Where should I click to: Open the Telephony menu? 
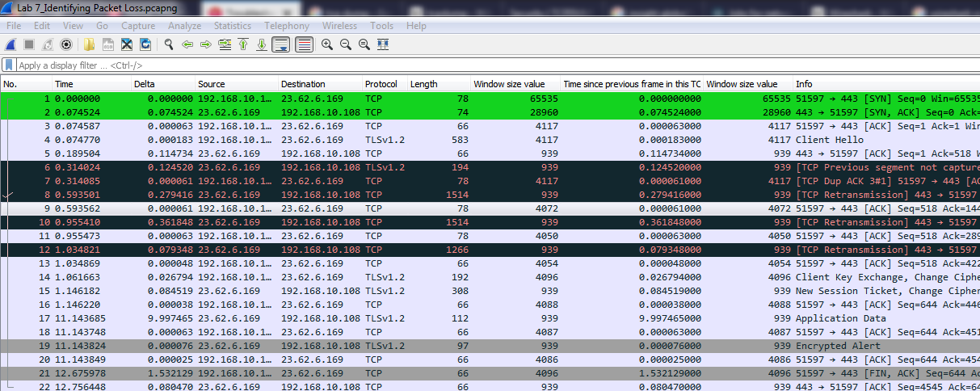pos(287,26)
